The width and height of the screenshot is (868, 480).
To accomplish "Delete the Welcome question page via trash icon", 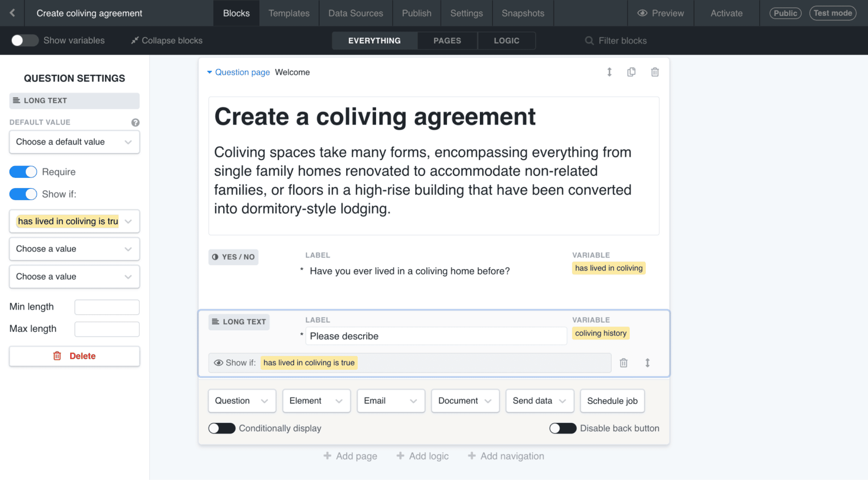I will [x=655, y=72].
